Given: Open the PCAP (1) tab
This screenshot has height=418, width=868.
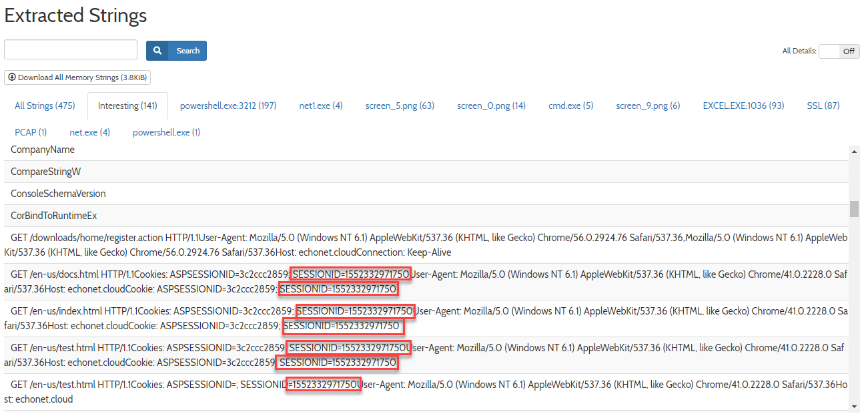Looking at the screenshot, I should 31,132.
